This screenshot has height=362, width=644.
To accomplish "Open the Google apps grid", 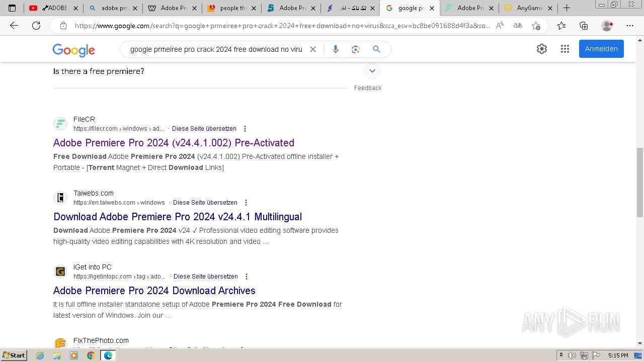I will coord(565,49).
